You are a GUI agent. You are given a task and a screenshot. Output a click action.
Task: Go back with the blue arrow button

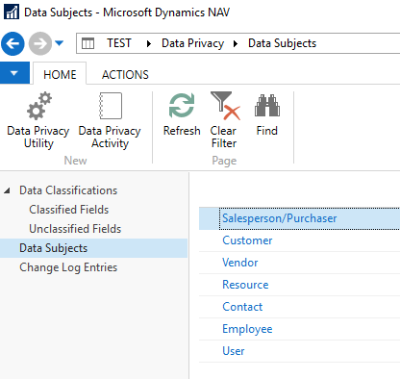pyautogui.click(x=13, y=43)
